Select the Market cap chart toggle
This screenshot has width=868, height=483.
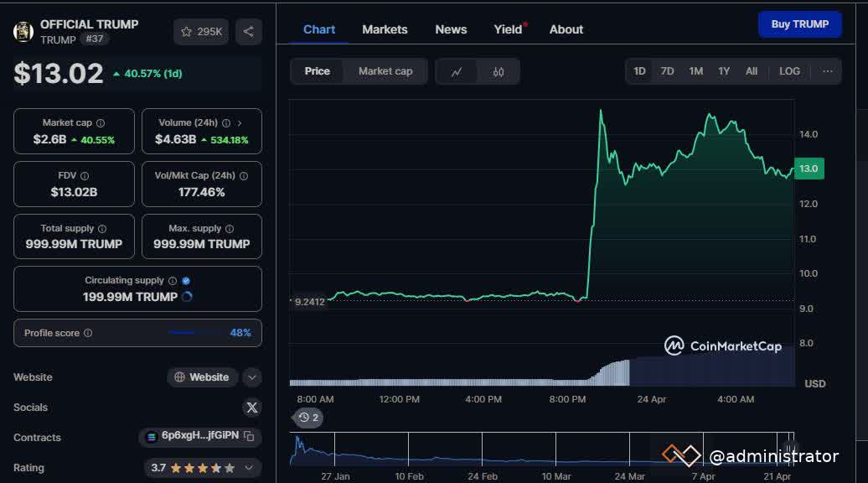[x=385, y=71]
